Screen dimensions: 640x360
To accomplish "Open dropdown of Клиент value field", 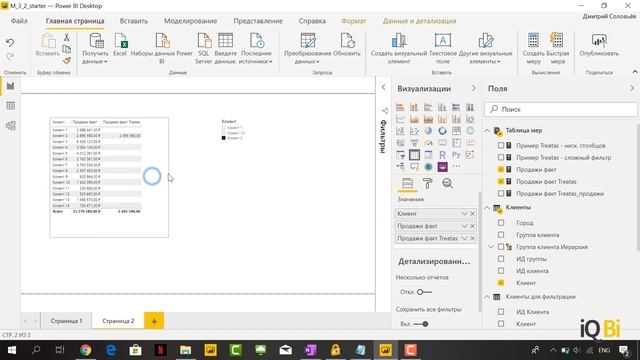I will click(464, 213).
